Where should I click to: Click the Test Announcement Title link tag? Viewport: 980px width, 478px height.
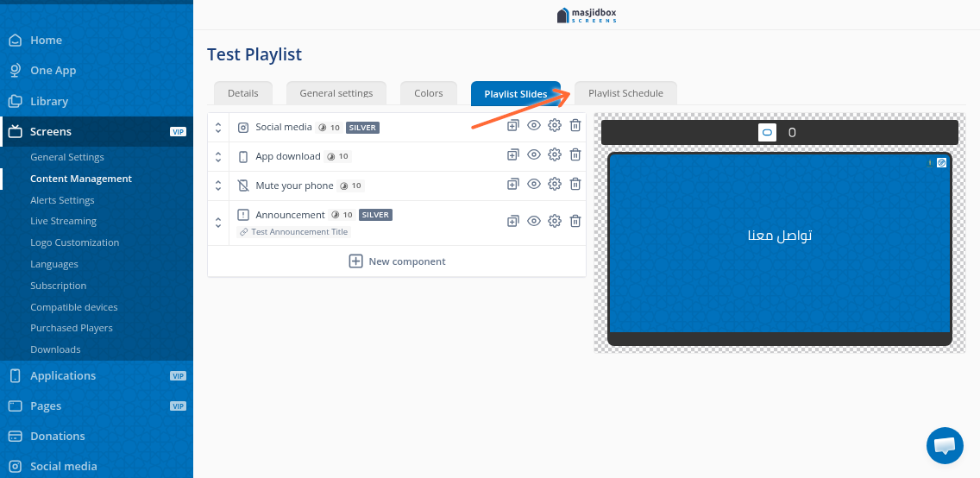pos(294,232)
